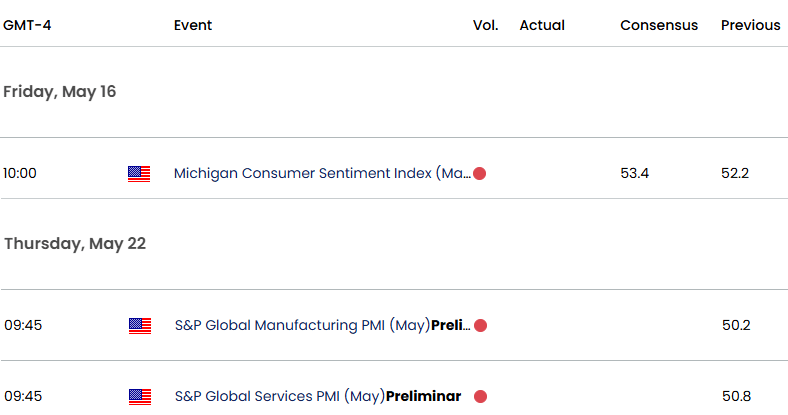Click the GMT-4 timezone header
788x415 pixels.
[x=27, y=25]
